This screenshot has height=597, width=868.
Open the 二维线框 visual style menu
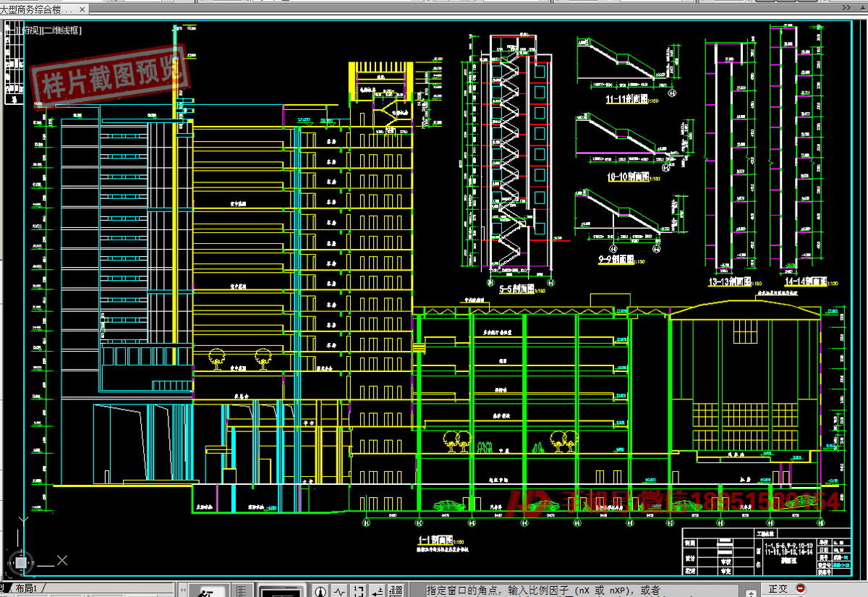click(x=61, y=30)
